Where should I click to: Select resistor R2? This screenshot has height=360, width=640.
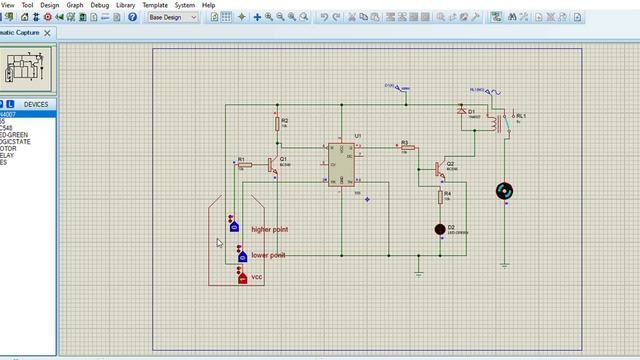(278, 124)
